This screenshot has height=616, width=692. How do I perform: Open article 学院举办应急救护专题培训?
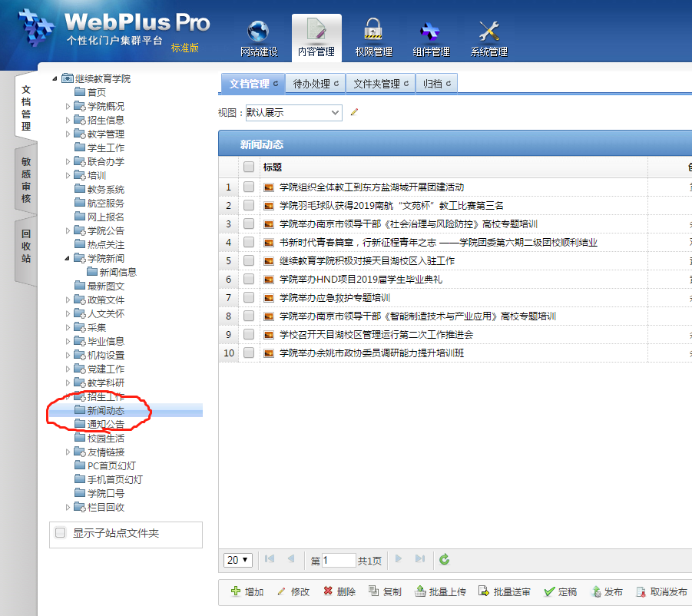[334, 297]
